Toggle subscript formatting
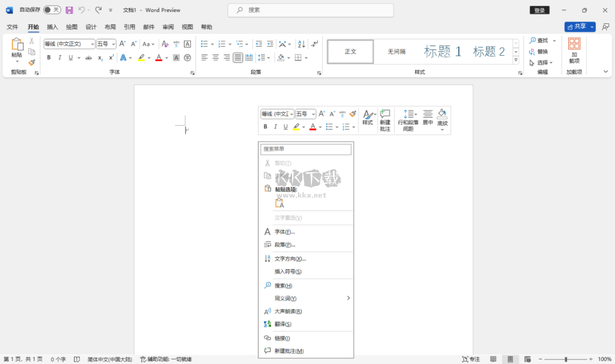Viewport: 615px width, 364px height. tap(100, 57)
